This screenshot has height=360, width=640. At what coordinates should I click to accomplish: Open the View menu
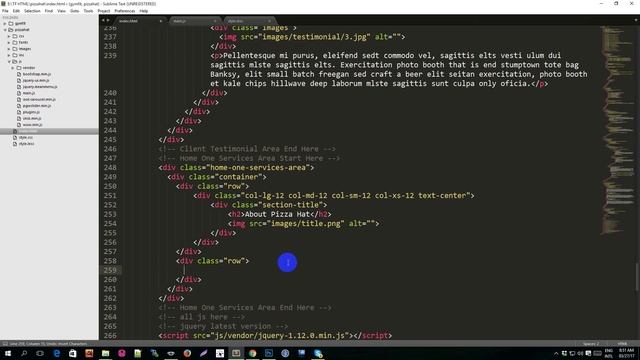coord(61,11)
